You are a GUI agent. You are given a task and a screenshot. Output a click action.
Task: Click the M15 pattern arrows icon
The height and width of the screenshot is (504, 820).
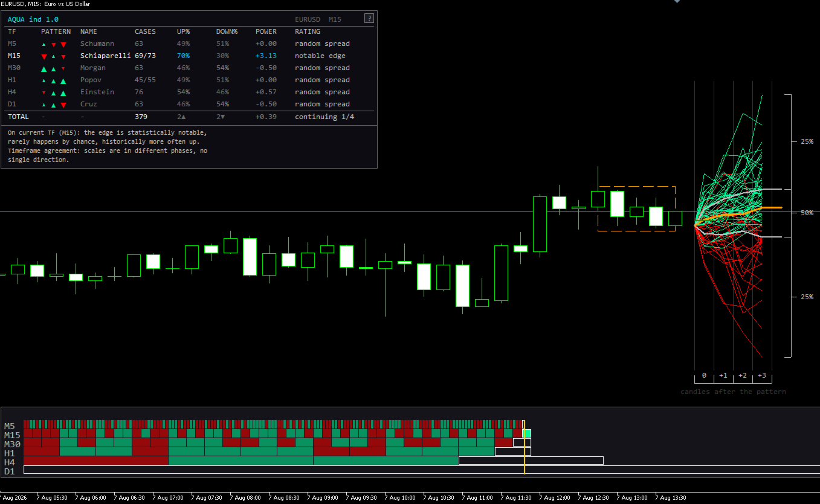click(x=53, y=56)
